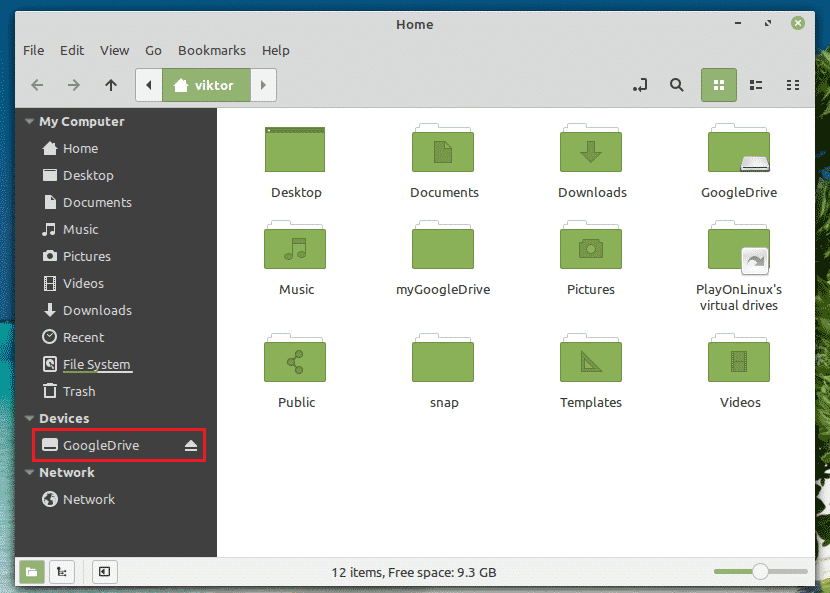Show tree view in sidebar

tap(62, 572)
